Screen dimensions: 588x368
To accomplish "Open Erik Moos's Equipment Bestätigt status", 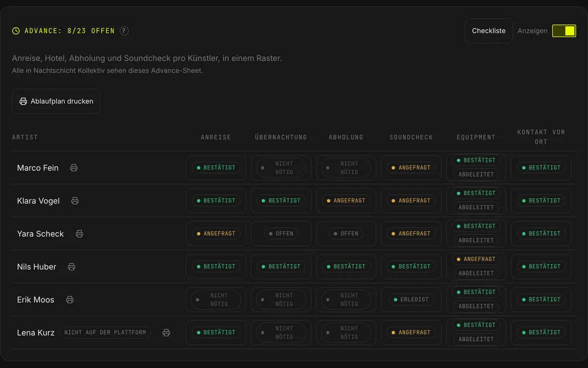I will click(x=476, y=292).
